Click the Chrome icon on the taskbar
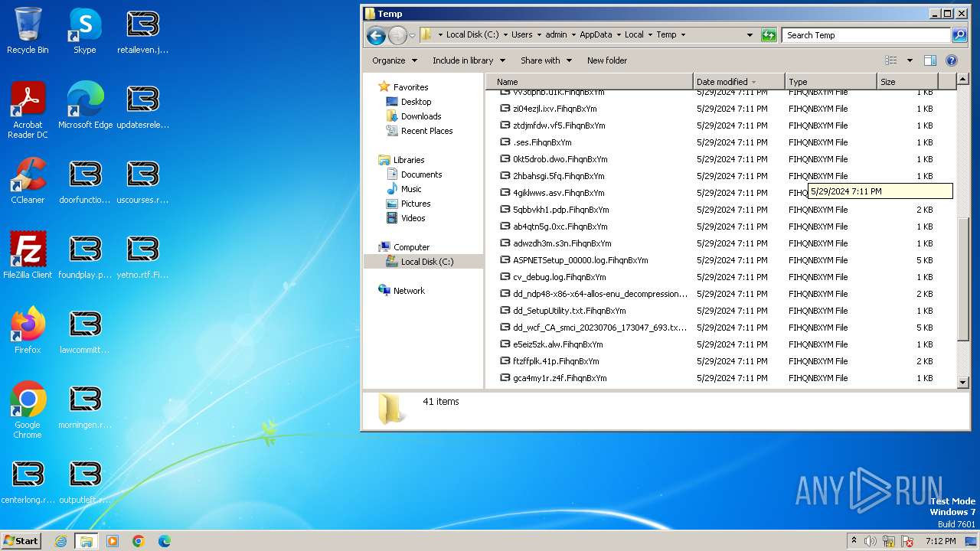Image resolution: width=980 pixels, height=551 pixels. (139, 541)
